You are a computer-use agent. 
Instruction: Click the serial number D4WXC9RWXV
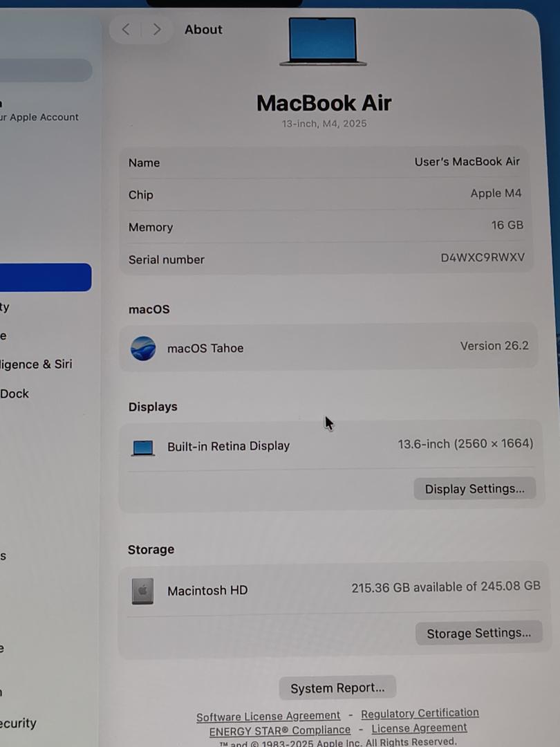click(483, 258)
